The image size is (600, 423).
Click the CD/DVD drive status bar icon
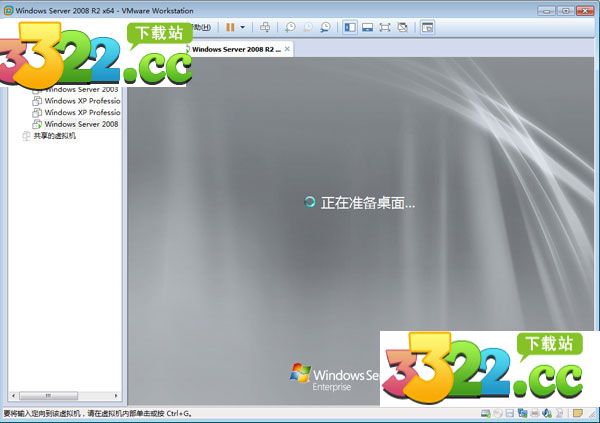click(498, 413)
